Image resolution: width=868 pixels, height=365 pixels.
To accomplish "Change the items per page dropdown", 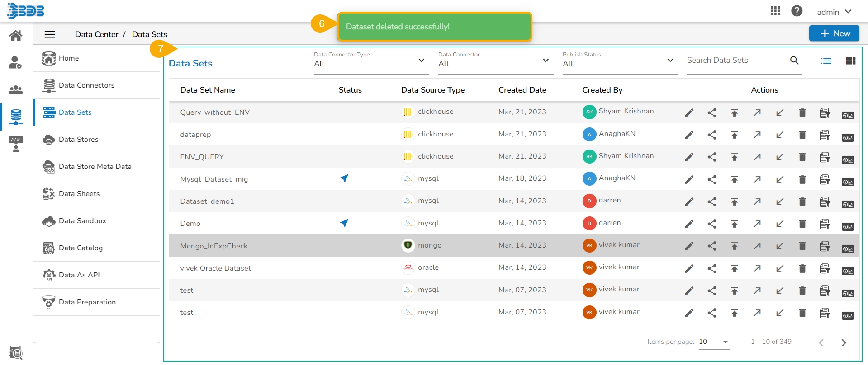I will pos(714,342).
